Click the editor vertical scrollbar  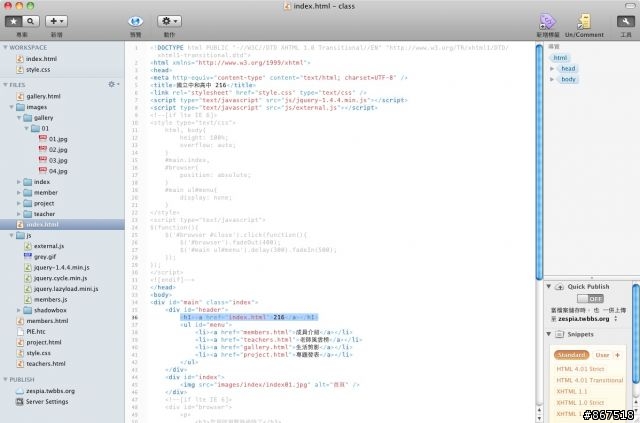[539, 163]
